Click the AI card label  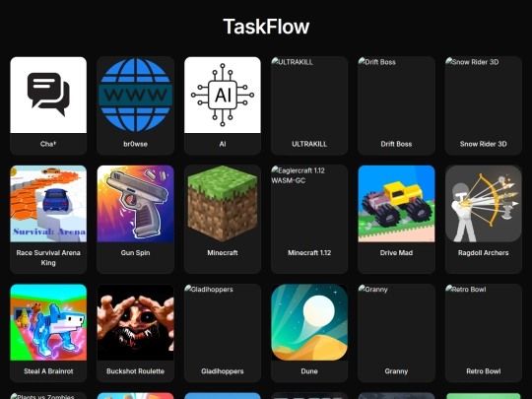[x=223, y=144]
